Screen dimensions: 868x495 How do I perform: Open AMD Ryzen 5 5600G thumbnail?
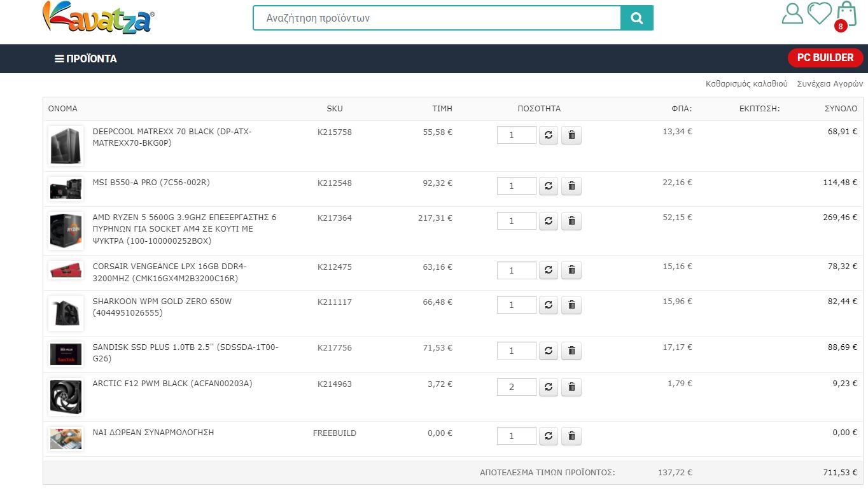[x=66, y=230]
